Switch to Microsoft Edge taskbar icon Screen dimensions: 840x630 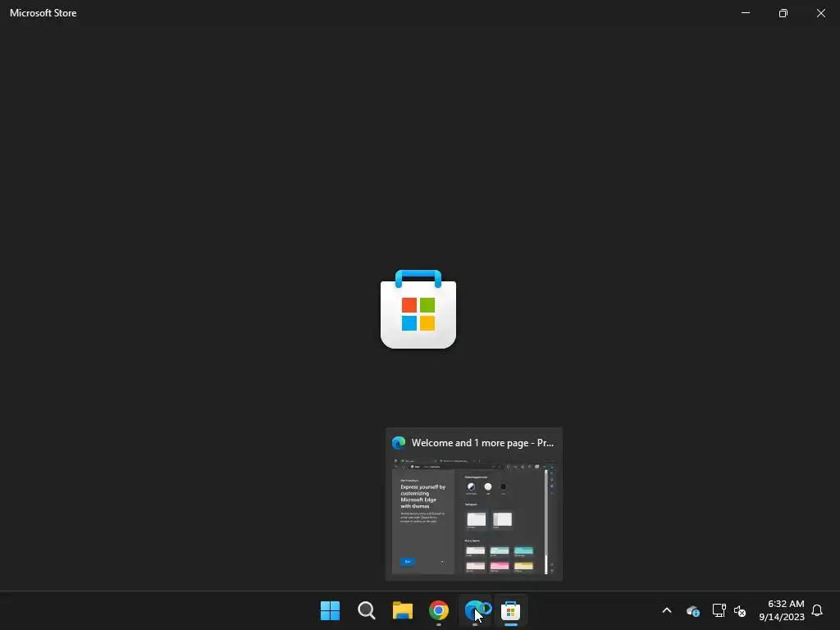coord(475,610)
